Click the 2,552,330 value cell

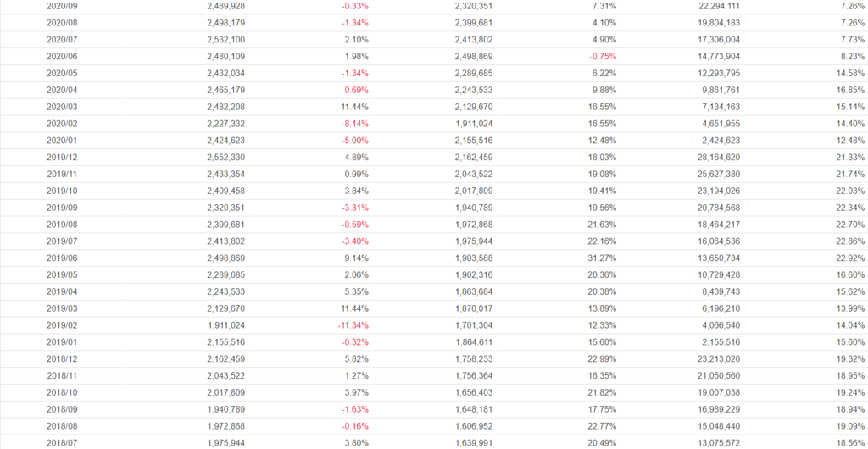(225, 158)
